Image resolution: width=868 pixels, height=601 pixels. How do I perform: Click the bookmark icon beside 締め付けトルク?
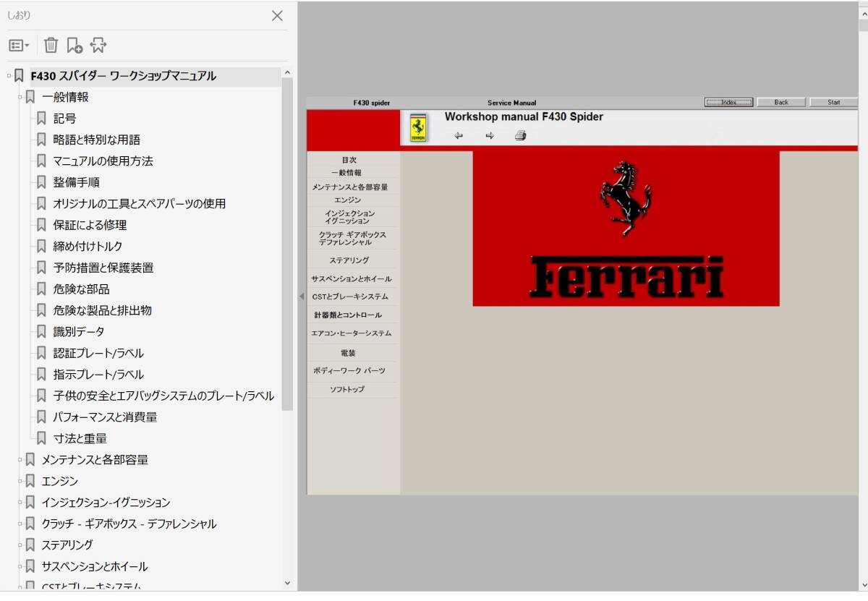(42, 247)
